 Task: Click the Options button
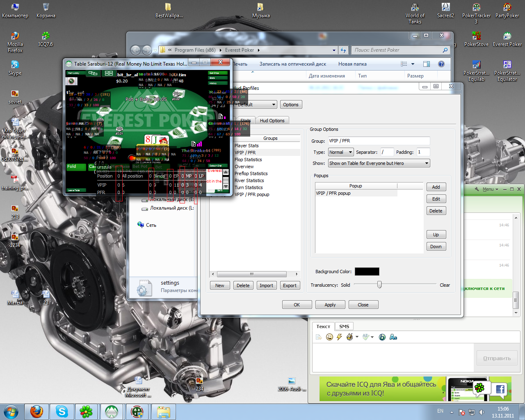pos(291,105)
